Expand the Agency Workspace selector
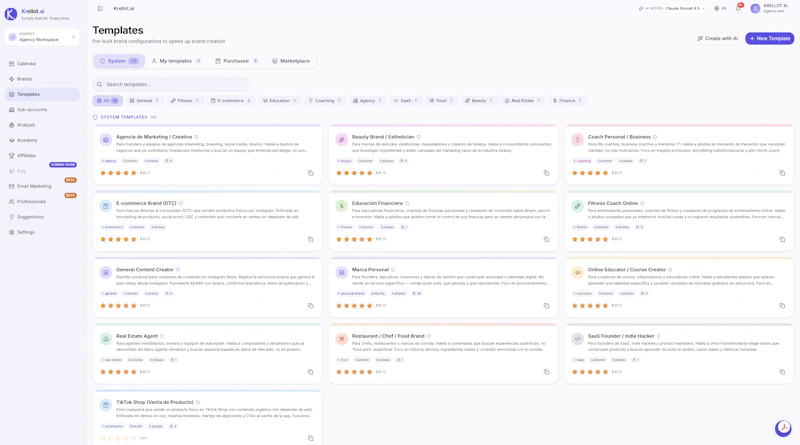This screenshot has width=800, height=445. tap(42, 37)
